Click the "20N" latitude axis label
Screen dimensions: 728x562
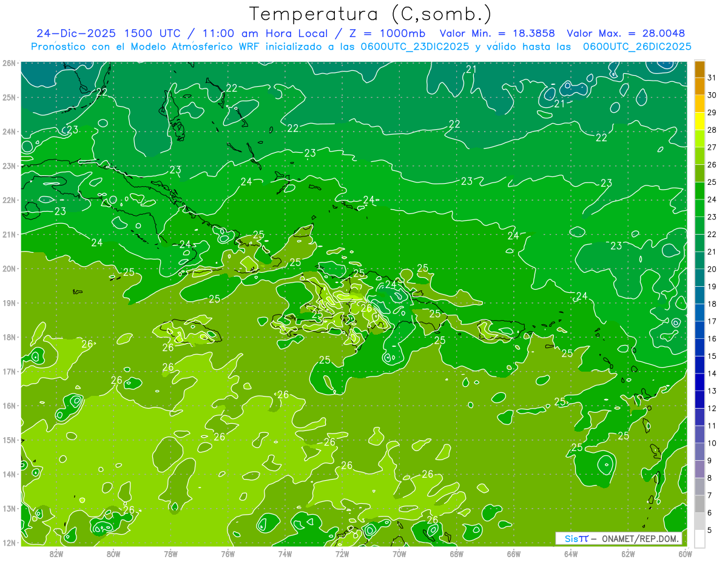tap(9, 269)
